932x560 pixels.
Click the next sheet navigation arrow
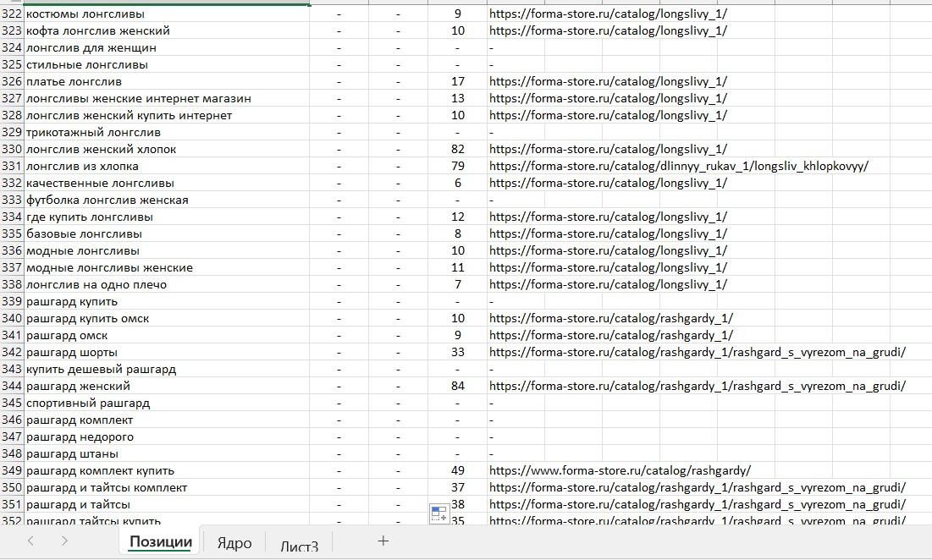65,541
